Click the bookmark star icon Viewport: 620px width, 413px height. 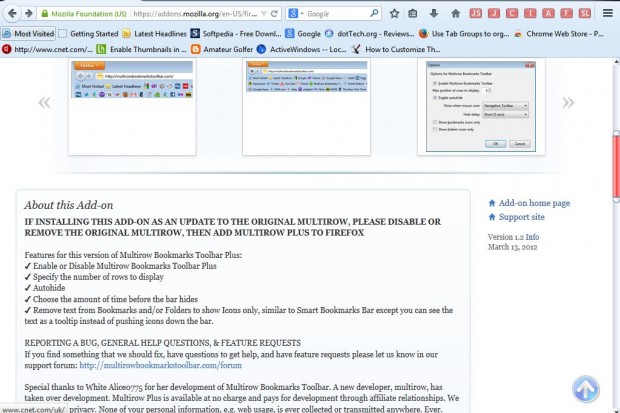[394, 13]
